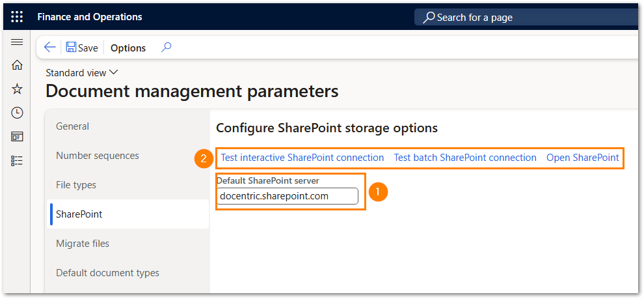The width and height of the screenshot is (644, 299).
Task: Show Recent pages clock icon
Action: (17, 113)
